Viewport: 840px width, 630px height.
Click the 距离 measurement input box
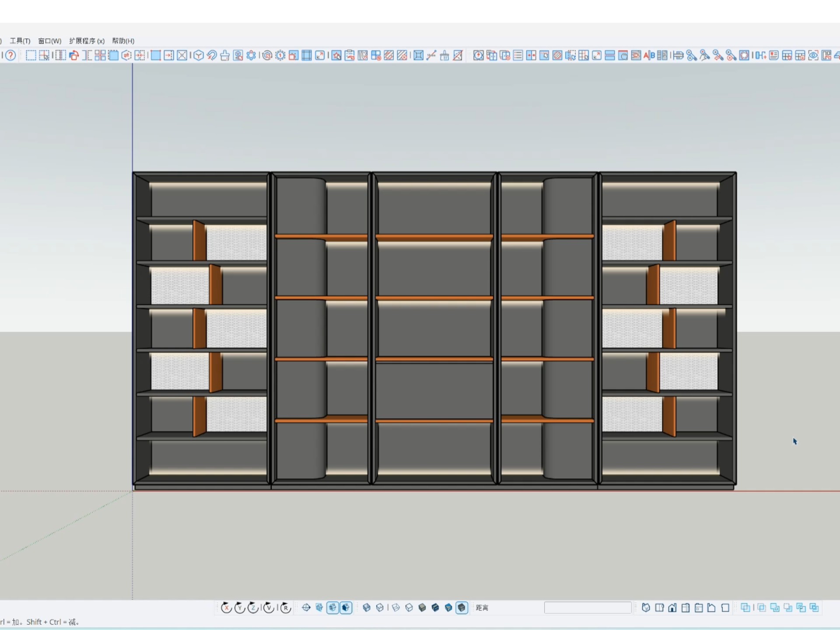pos(587,608)
